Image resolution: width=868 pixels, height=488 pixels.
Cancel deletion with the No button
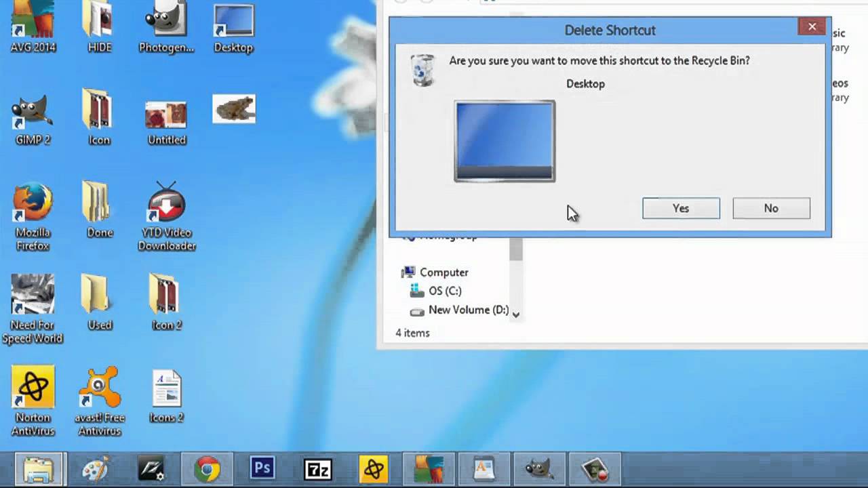point(771,208)
